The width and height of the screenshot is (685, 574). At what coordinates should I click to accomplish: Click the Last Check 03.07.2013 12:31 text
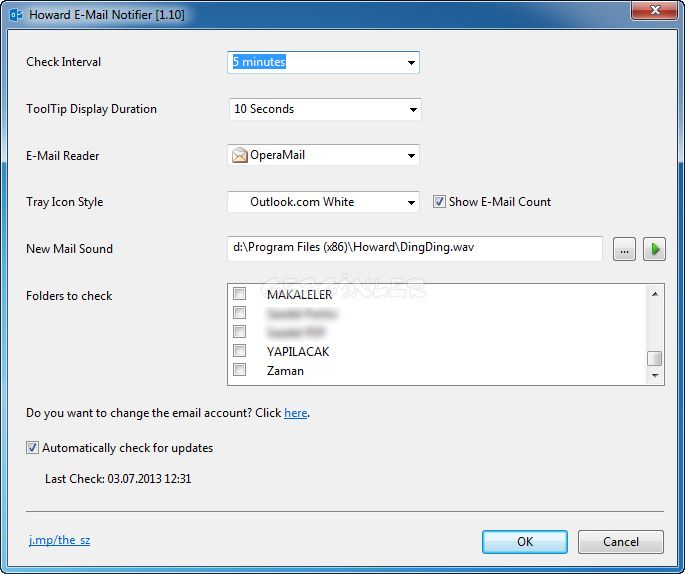pyautogui.click(x=118, y=479)
